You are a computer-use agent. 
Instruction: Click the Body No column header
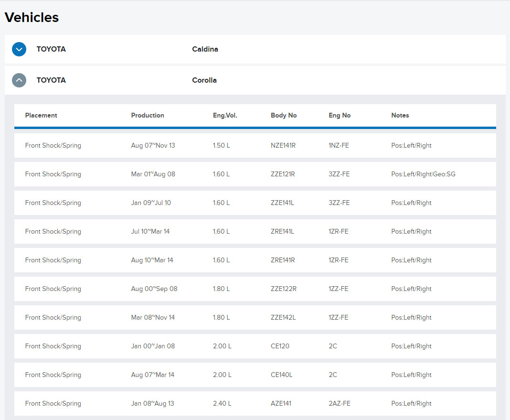[284, 115]
